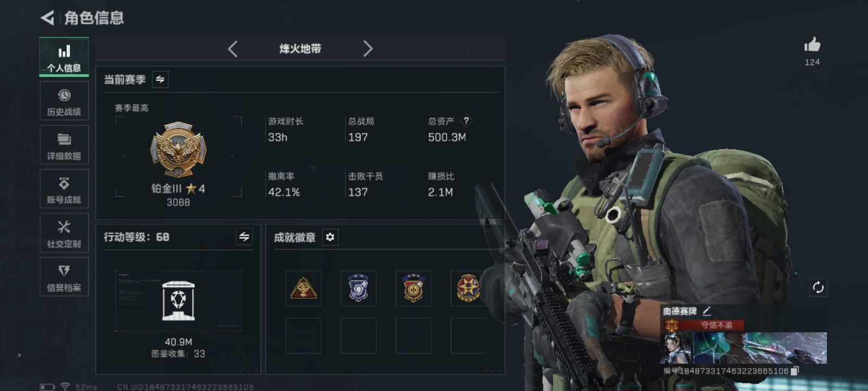Toggle the 行动等级 swap icon

click(244, 237)
